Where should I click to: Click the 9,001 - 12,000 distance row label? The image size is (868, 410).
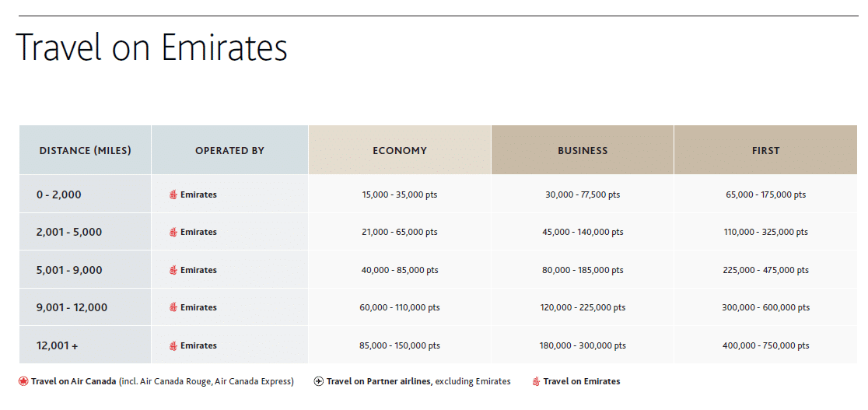tap(72, 307)
